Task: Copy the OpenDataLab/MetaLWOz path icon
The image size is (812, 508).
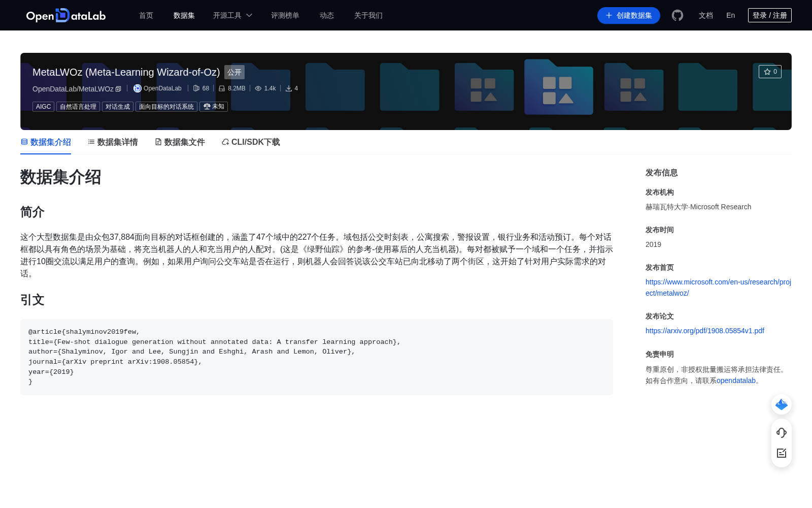Action: 118,89
